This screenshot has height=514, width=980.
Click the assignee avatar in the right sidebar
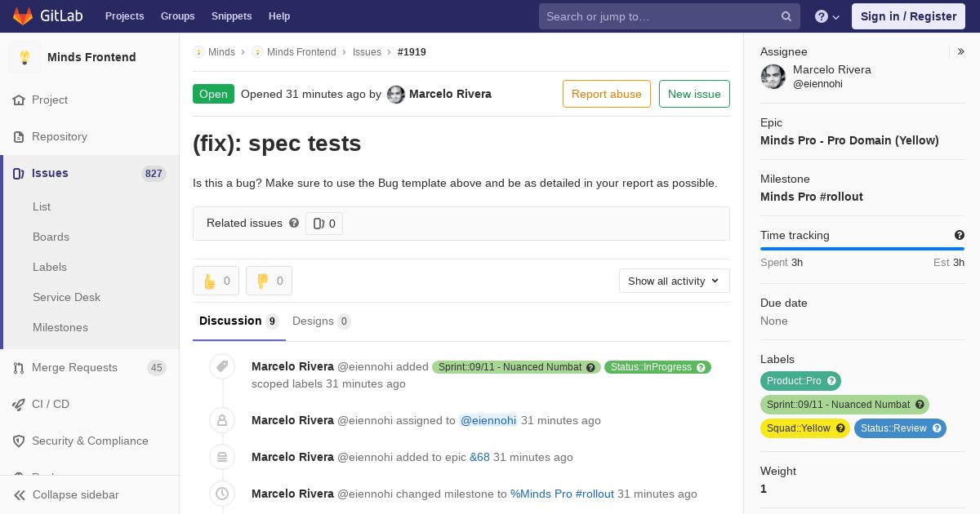[773, 77]
